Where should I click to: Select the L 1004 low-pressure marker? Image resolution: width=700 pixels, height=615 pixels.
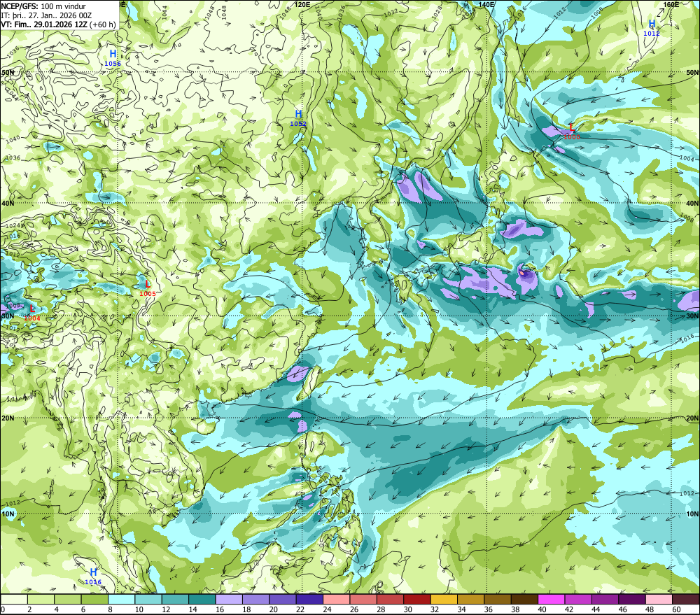point(32,313)
